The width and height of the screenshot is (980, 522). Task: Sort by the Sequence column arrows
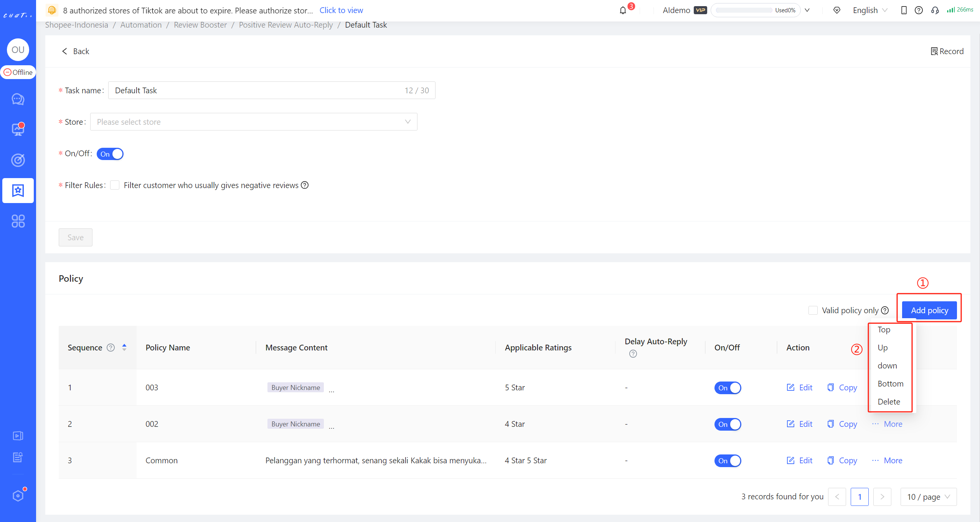(x=124, y=347)
